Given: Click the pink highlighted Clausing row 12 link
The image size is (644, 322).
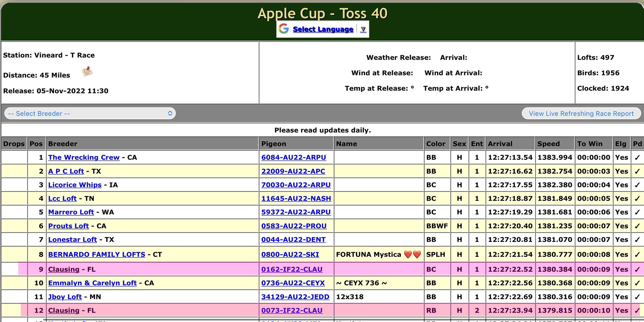Looking at the screenshot, I should pos(64,311).
